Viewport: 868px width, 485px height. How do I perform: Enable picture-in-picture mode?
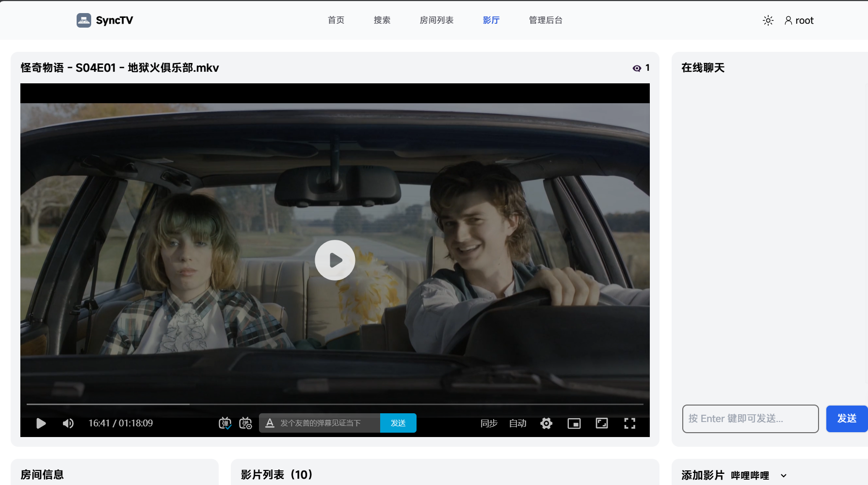[574, 423]
